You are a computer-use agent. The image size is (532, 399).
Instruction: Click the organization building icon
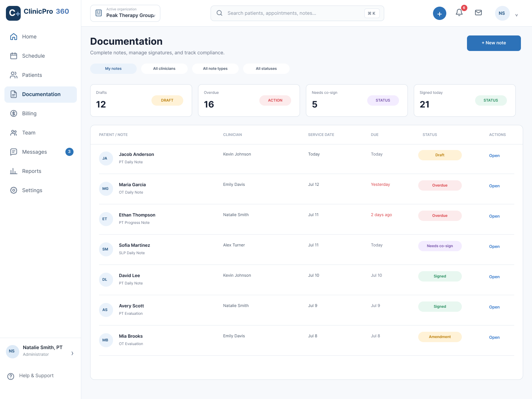point(99,13)
